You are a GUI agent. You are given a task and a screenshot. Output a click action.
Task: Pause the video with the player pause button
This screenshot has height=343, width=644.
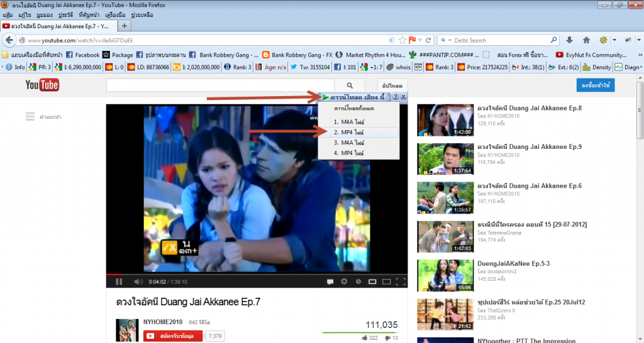click(x=119, y=281)
